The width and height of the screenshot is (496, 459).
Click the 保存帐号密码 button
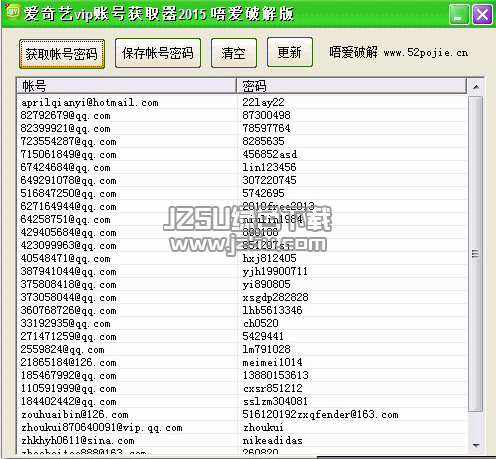[x=158, y=53]
